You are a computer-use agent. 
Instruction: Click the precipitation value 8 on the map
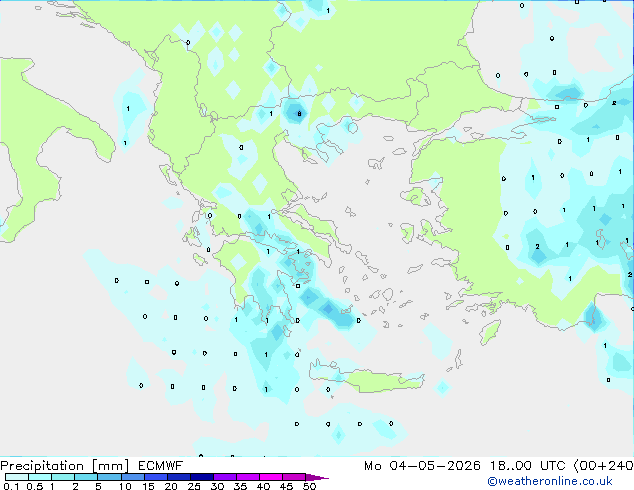(x=299, y=114)
